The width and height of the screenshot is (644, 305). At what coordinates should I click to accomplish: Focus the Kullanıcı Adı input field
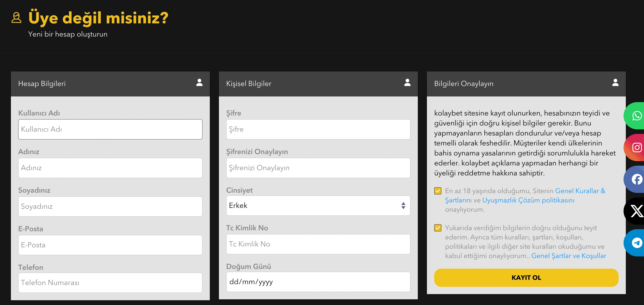(x=110, y=129)
